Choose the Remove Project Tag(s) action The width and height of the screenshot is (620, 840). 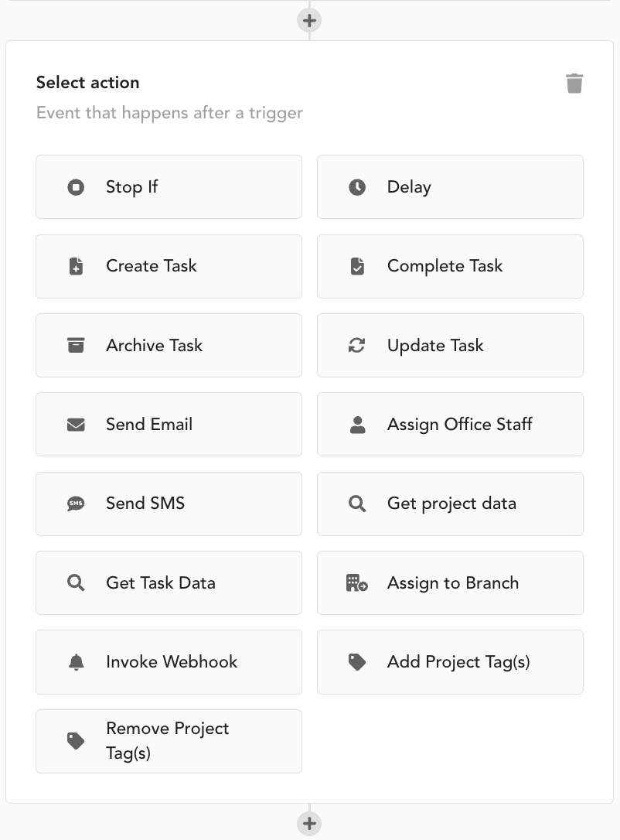[169, 740]
